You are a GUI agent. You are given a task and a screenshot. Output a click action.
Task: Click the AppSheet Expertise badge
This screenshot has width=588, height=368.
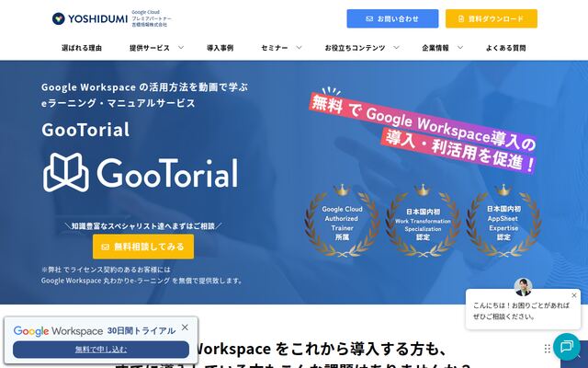503,222
